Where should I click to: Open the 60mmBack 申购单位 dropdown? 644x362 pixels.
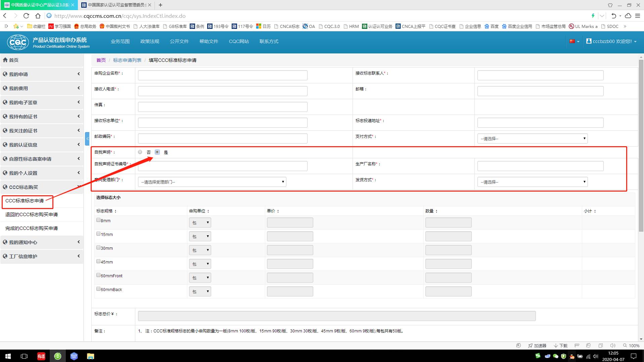point(200,291)
